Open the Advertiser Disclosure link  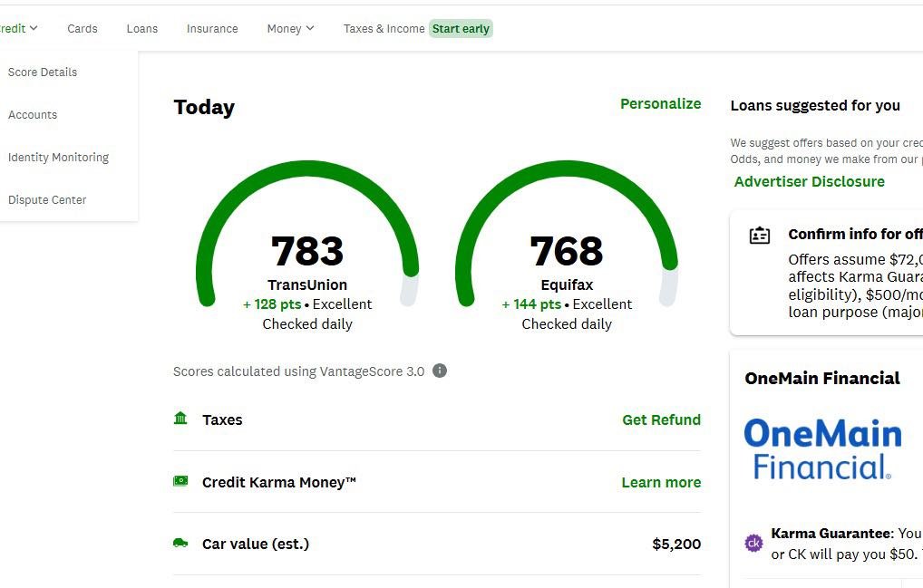809,181
